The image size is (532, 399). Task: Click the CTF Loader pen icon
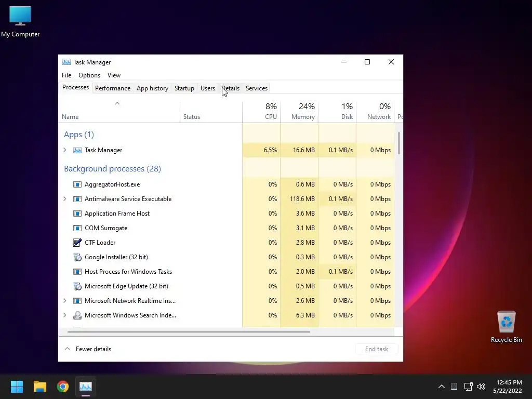[77, 243]
